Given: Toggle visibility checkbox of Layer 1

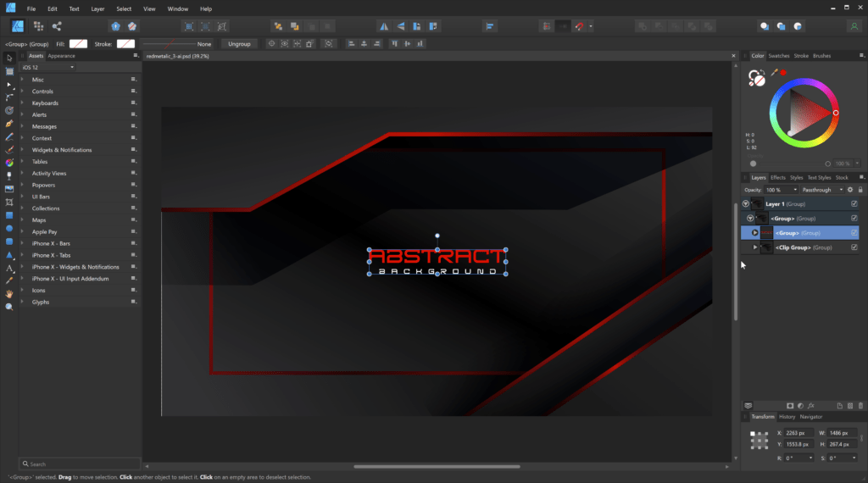Looking at the screenshot, I should pos(854,203).
